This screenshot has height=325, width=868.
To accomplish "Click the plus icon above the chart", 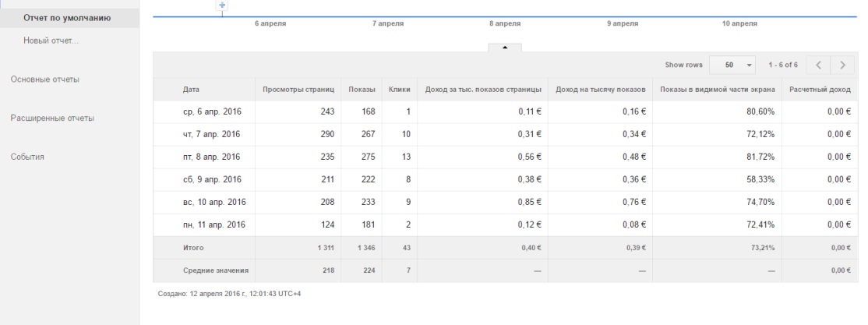I will click(223, 5).
